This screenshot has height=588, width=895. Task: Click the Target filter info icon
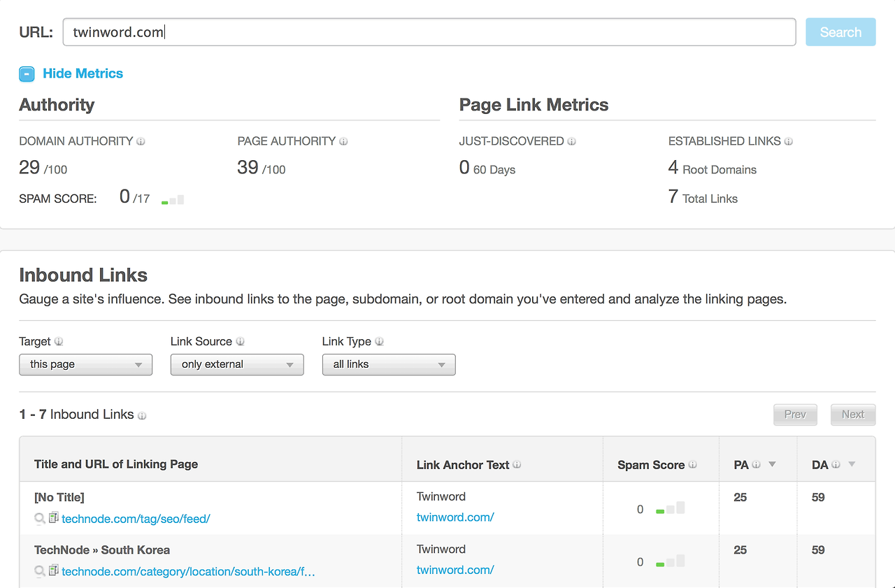pos(60,341)
